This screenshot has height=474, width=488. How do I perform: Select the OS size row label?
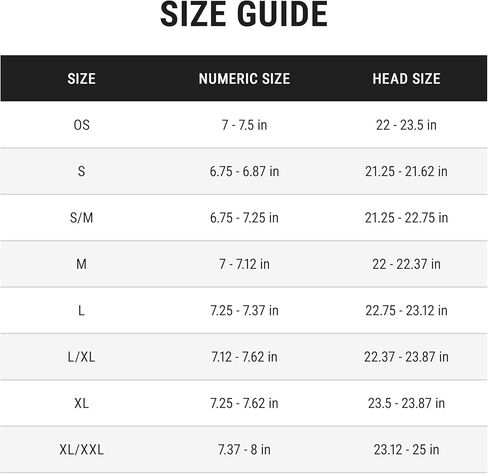tap(81, 125)
